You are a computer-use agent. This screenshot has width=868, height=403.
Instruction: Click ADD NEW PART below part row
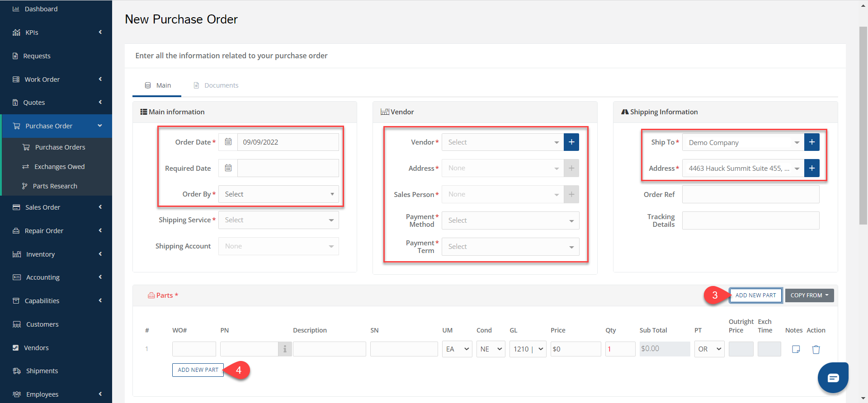(198, 370)
